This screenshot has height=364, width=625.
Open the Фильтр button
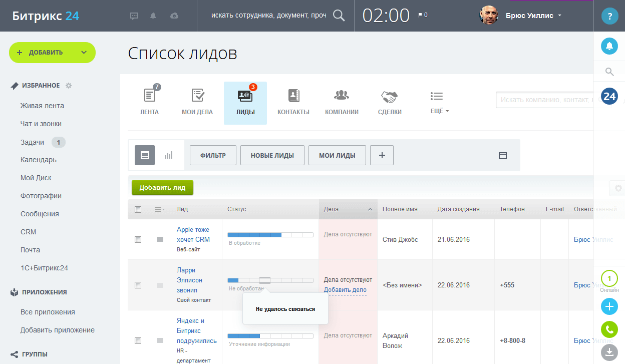point(213,155)
